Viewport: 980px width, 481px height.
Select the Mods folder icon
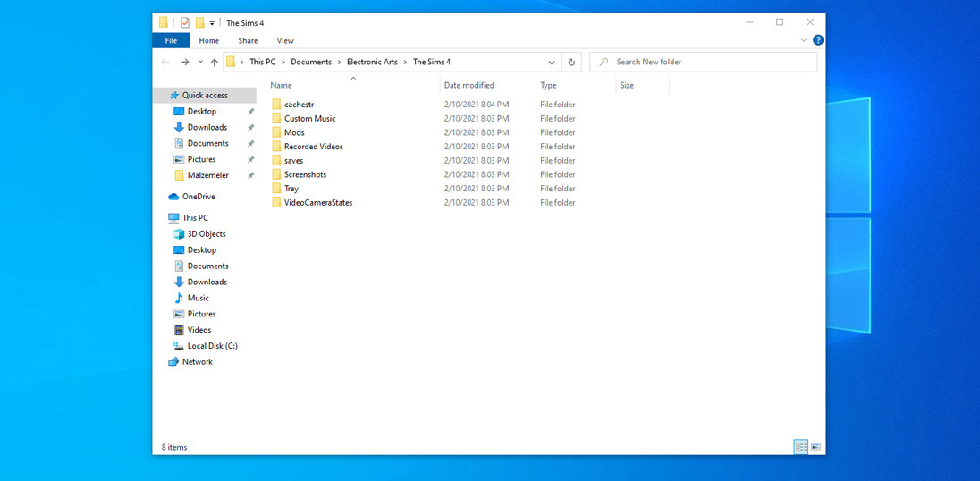(277, 132)
